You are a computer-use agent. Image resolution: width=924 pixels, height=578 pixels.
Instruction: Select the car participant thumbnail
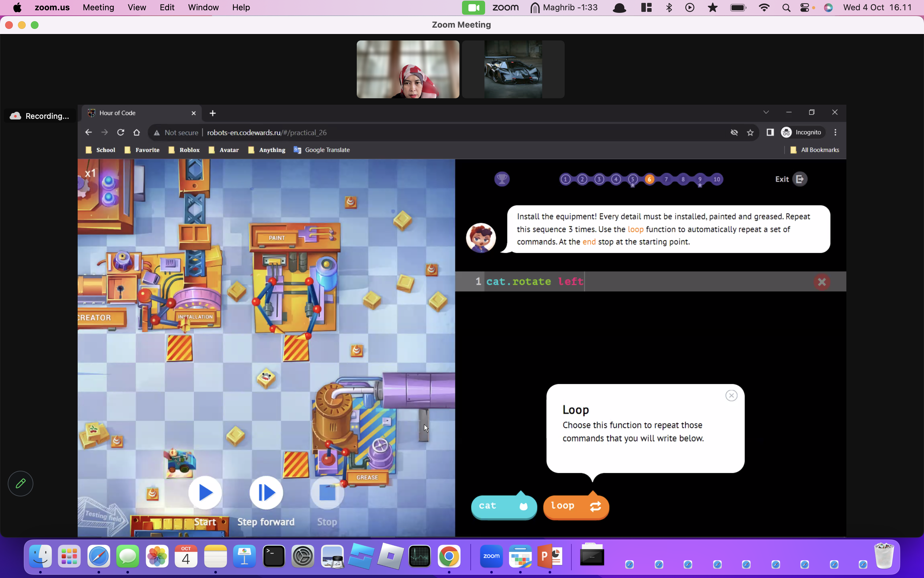513,69
